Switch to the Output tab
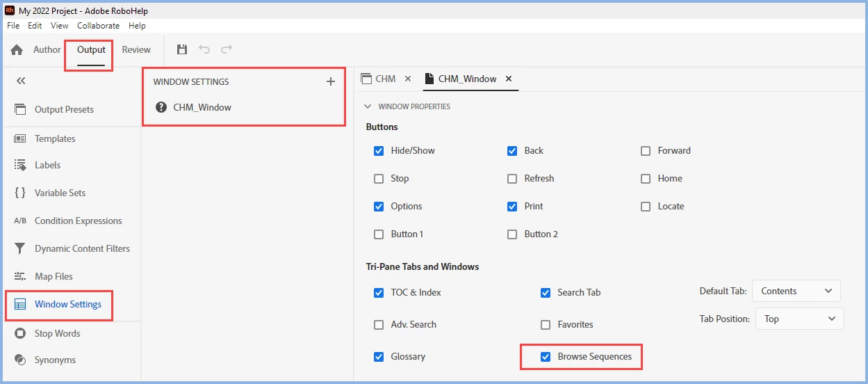 point(91,49)
